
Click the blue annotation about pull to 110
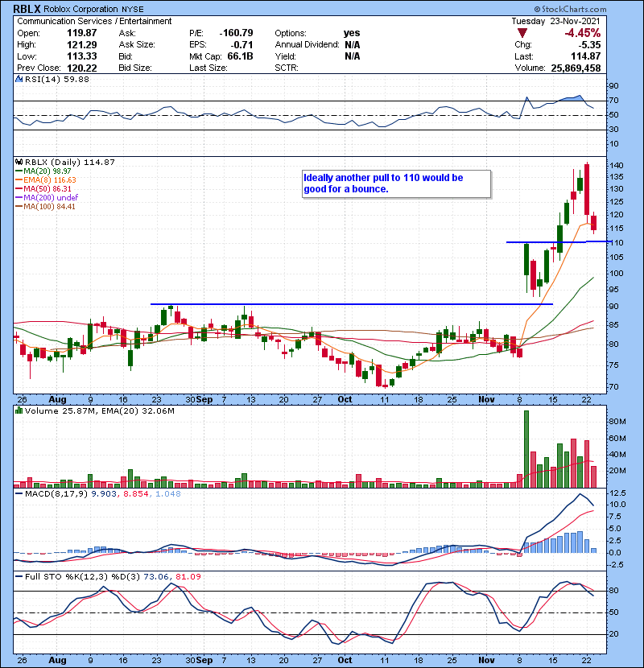[x=396, y=184]
